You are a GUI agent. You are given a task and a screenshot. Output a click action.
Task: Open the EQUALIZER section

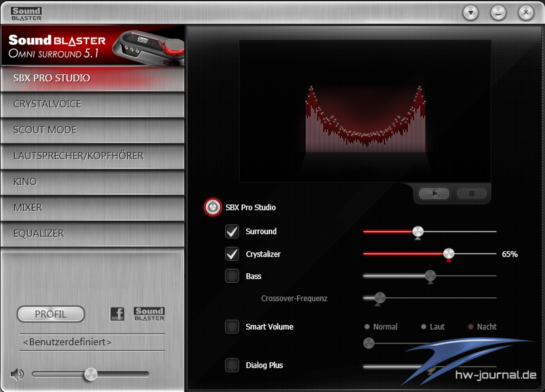tap(93, 234)
